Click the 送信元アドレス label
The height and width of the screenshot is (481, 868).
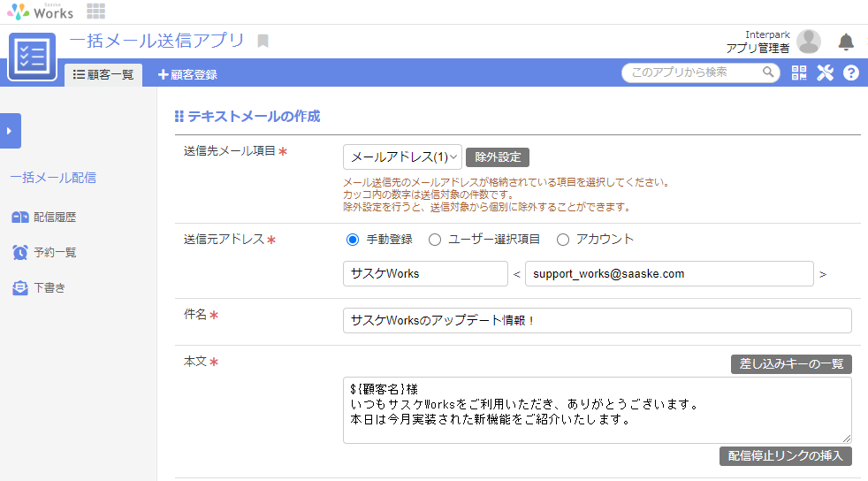225,239
